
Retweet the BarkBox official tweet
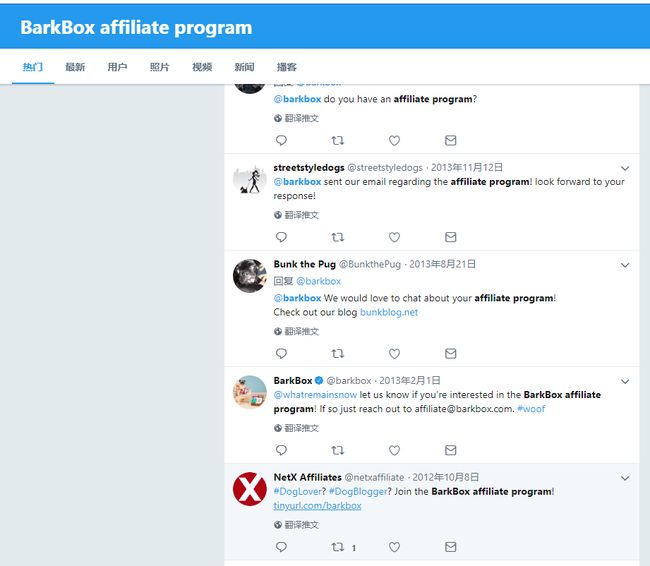[337, 450]
